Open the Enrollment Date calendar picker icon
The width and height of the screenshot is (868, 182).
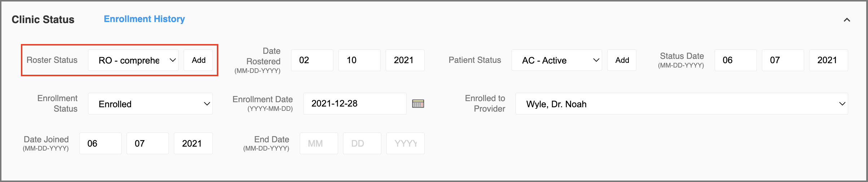coord(418,104)
